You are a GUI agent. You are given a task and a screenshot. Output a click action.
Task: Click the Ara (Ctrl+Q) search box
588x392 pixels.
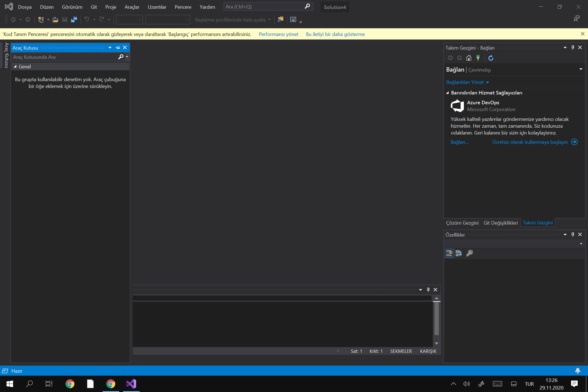[x=268, y=7]
